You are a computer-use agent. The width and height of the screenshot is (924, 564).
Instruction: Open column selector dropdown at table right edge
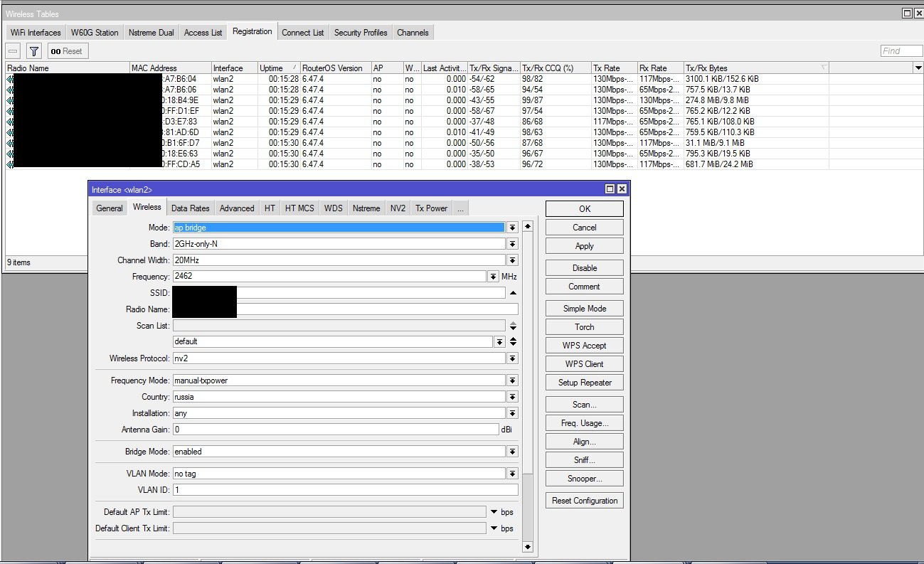coord(918,68)
